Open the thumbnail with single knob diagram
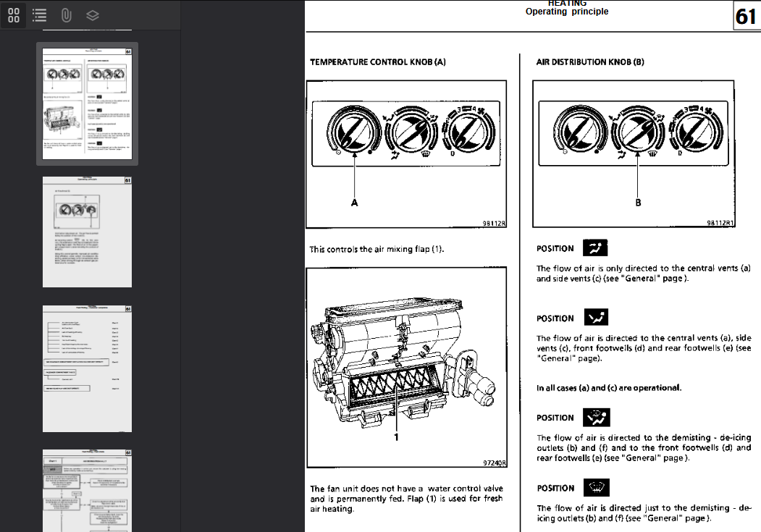The image size is (761, 532). (88, 232)
